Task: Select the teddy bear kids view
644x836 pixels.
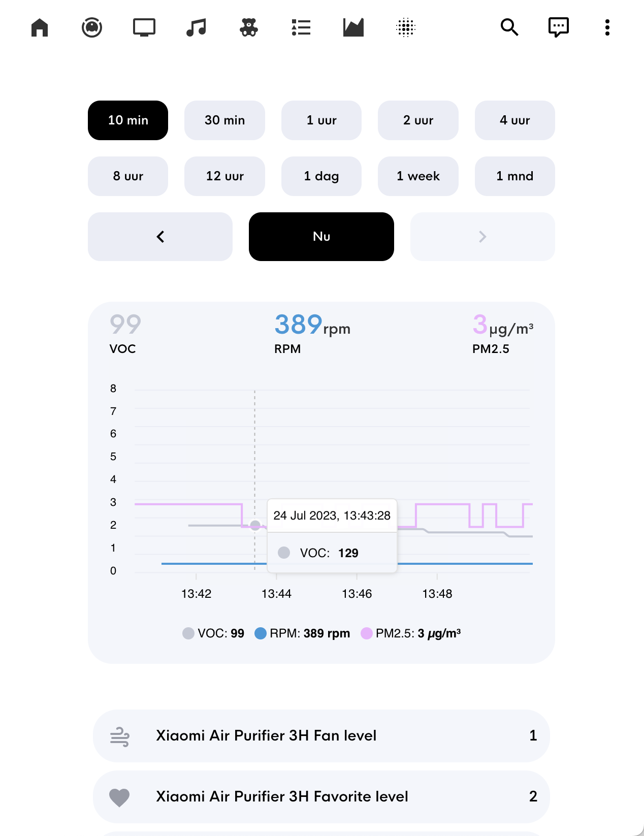Action: click(249, 27)
